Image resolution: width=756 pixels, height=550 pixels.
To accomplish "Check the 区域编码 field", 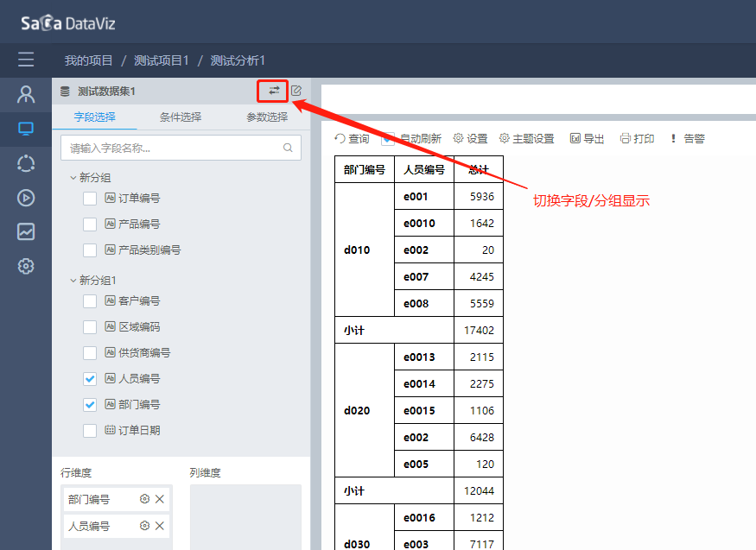I will (x=90, y=327).
